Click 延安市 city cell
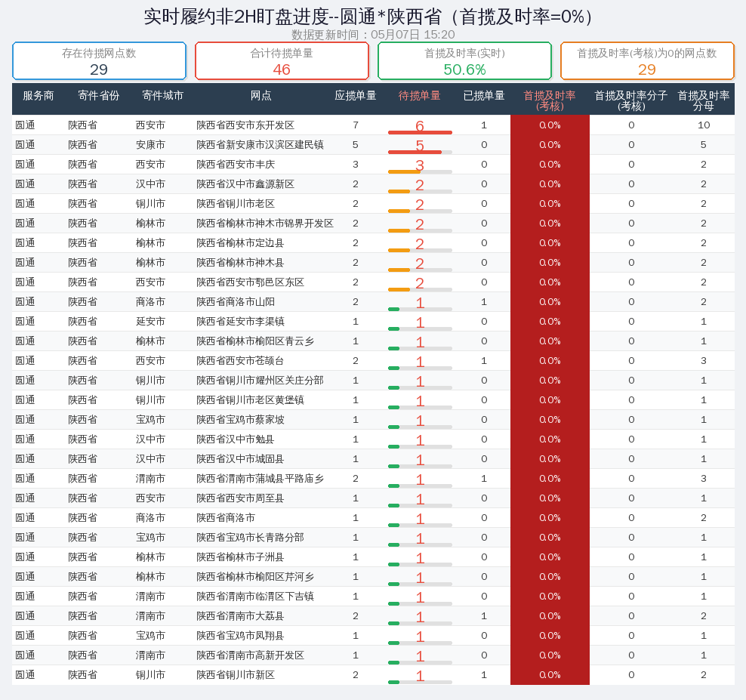This screenshot has width=746, height=700. (150, 321)
